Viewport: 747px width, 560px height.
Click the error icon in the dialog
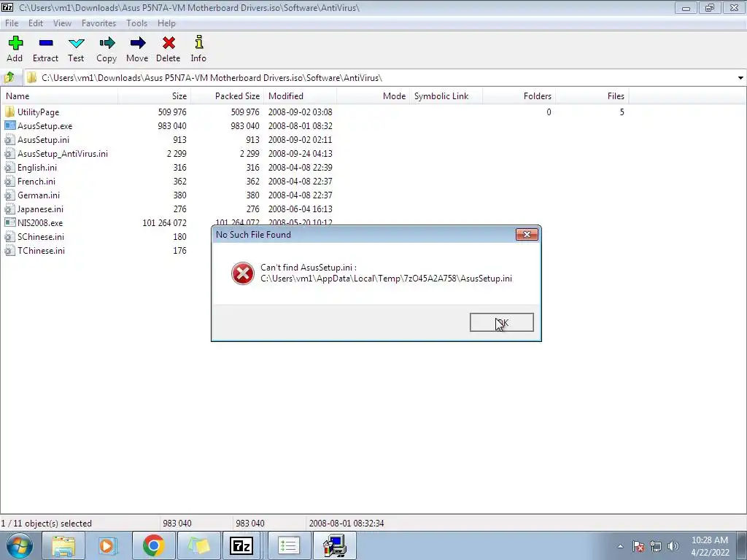pyautogui.click(x=242, y=273)
